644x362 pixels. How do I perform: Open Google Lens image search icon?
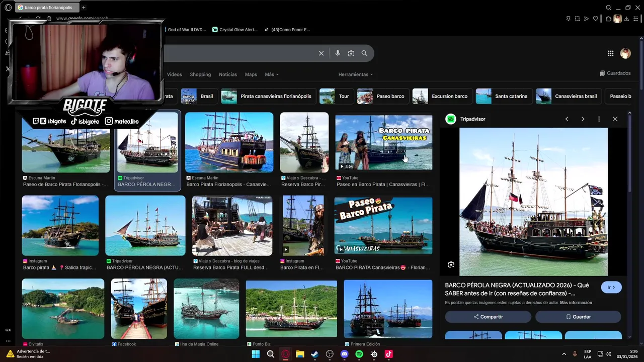[x=351, y=53]
